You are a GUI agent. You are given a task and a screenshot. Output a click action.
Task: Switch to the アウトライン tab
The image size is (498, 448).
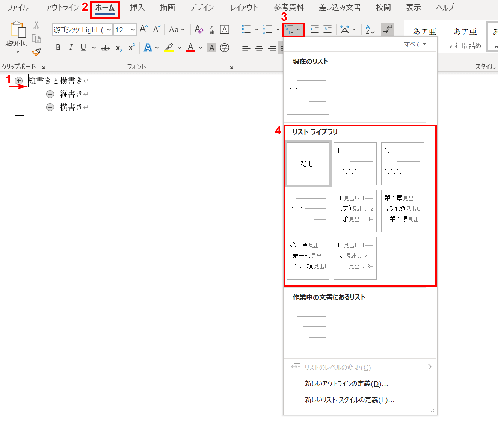click(x=62, y=8)
